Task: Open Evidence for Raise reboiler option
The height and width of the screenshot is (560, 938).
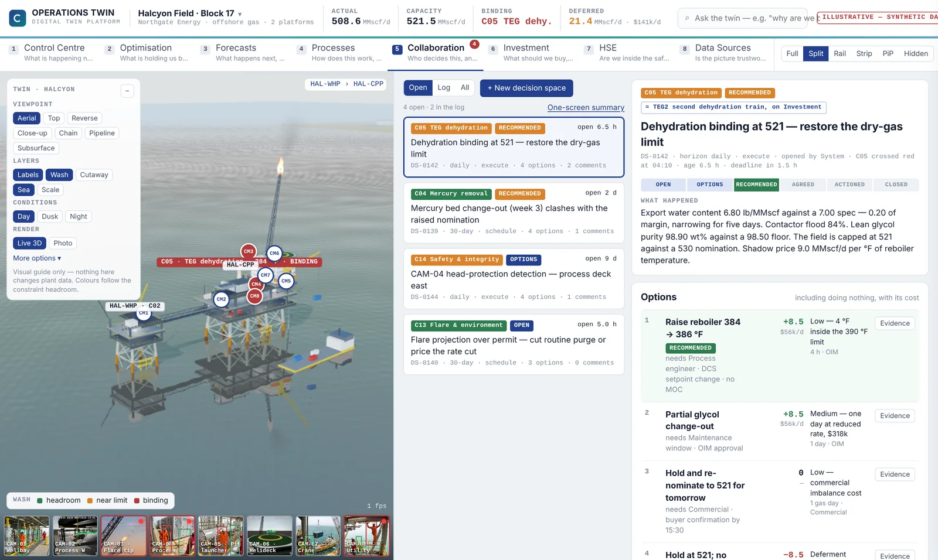Action: click(895, 323)
